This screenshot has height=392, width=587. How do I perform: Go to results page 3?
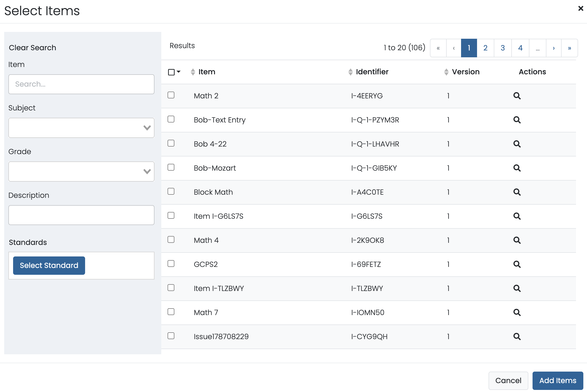502,48
